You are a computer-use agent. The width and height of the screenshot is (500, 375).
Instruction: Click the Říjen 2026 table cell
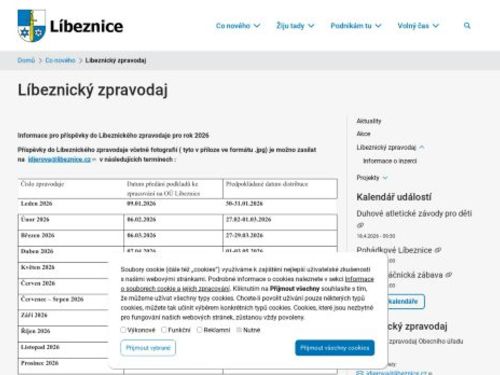tap(63, 334)
